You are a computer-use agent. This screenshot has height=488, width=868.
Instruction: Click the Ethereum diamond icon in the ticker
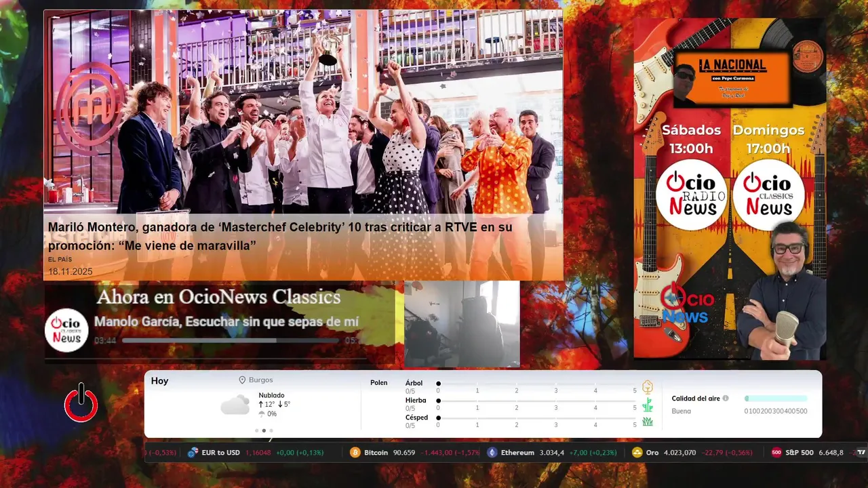coord(492,453)
